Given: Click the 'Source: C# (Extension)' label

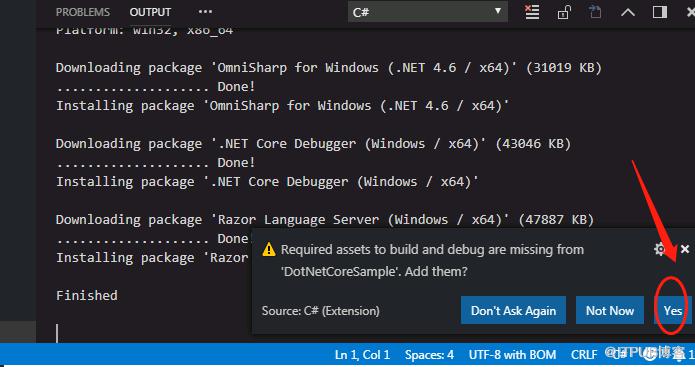Looking at the screenshot, I should [x=320, y=311].
